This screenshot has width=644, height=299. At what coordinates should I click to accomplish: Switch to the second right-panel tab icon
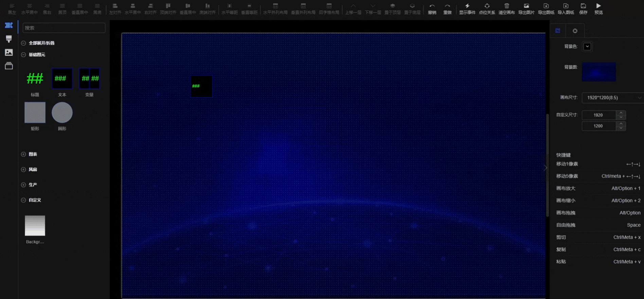pos(575,31)
